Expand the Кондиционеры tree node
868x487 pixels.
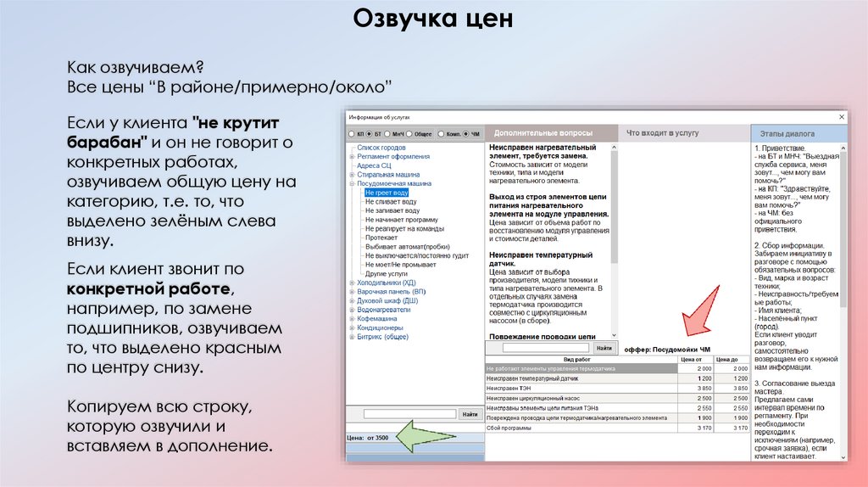point(352,327)
